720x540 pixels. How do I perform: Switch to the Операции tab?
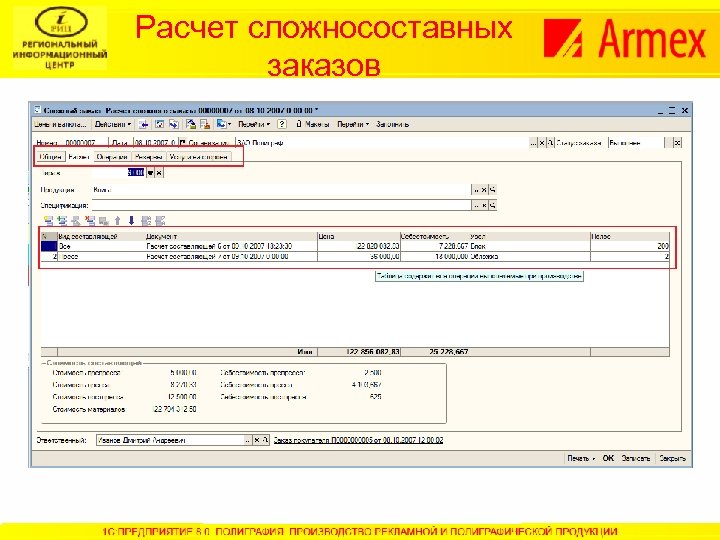[112, 157]
